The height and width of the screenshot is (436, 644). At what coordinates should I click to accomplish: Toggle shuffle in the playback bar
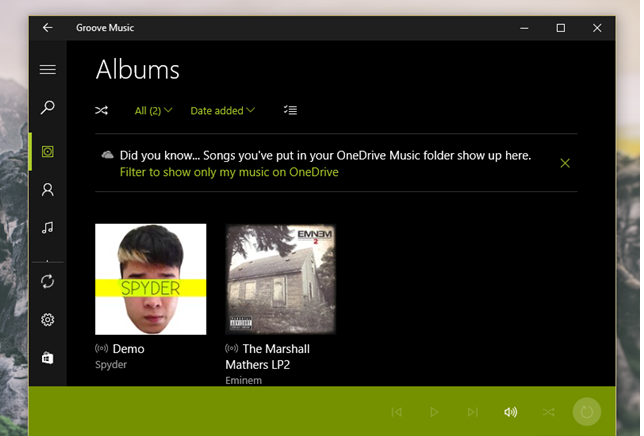(548, 411)
